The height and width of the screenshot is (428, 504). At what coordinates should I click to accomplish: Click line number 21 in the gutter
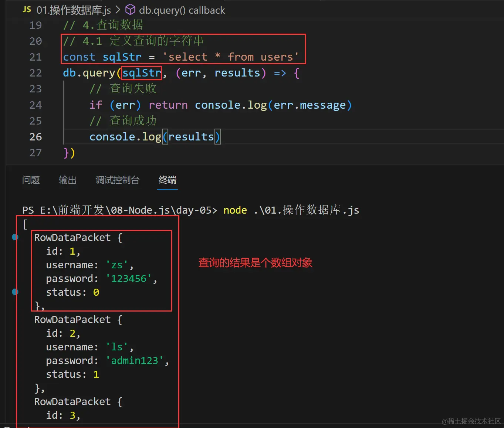coord(35,57)
